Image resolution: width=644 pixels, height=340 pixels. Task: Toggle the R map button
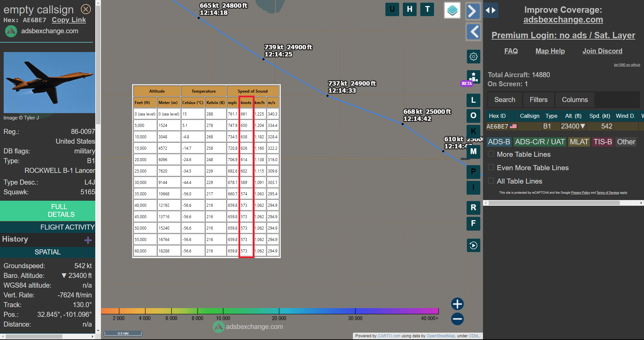pos(473,207)
